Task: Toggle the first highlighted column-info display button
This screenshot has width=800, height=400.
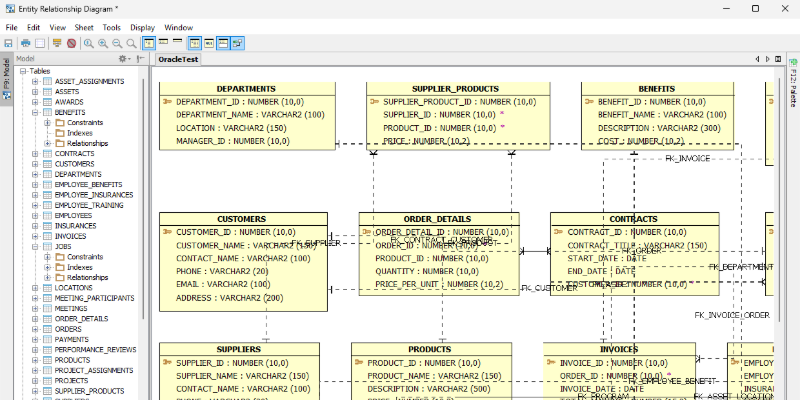Action: (195, 43)
